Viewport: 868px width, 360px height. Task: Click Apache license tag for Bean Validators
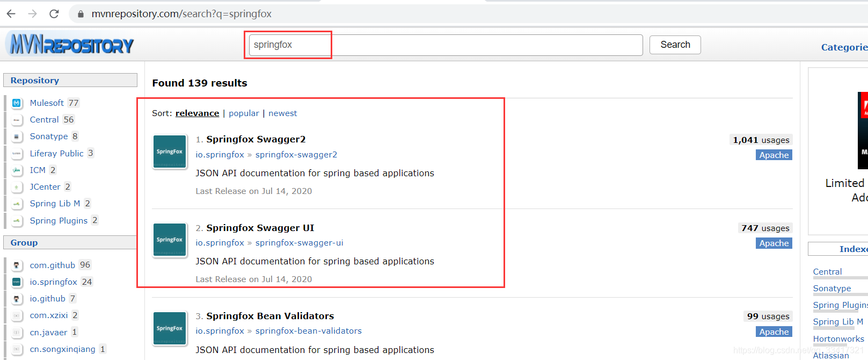pos(774,332)
